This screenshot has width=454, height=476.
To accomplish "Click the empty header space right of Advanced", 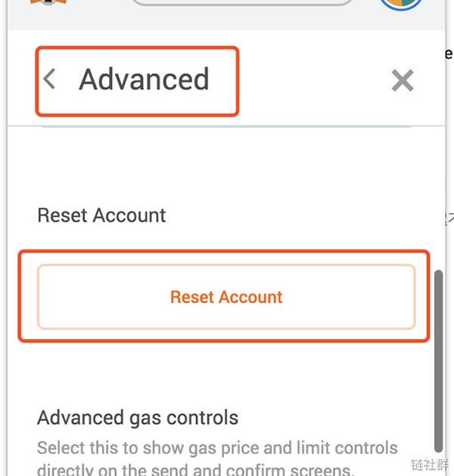I will tap(310, 80).
